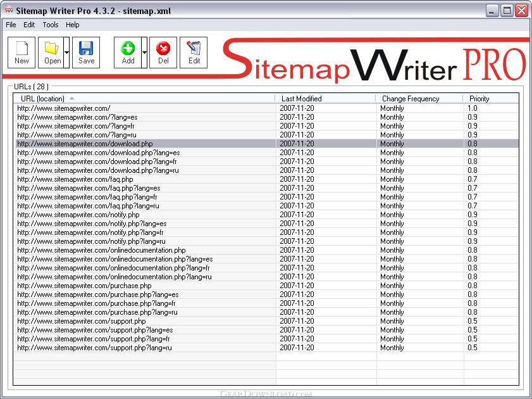Select the /?lang=ru URL row
532x399 pixels.
point(266,135)
